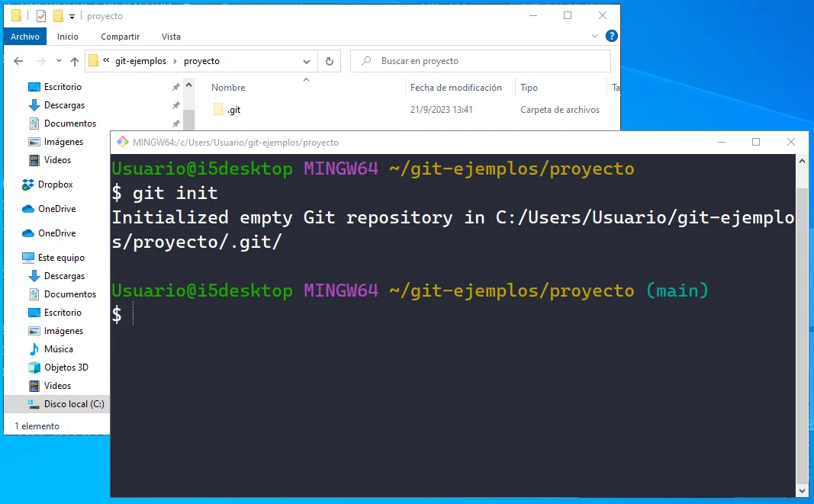Expand the address bar history dropdown
814x504 pixels.
307,61
